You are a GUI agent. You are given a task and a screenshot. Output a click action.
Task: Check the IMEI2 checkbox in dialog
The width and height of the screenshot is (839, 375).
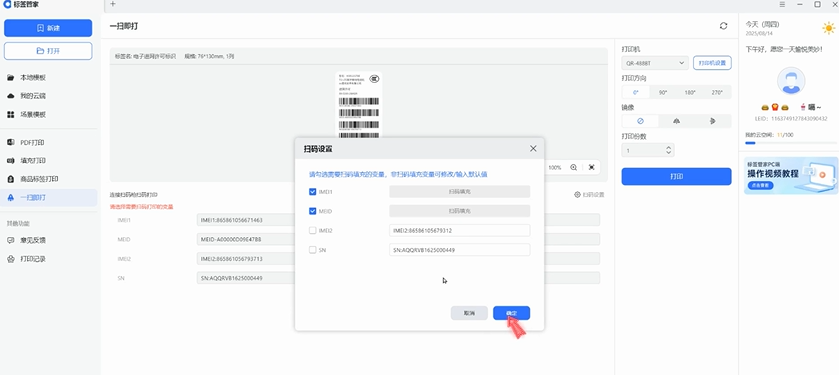tap(312, 231)
